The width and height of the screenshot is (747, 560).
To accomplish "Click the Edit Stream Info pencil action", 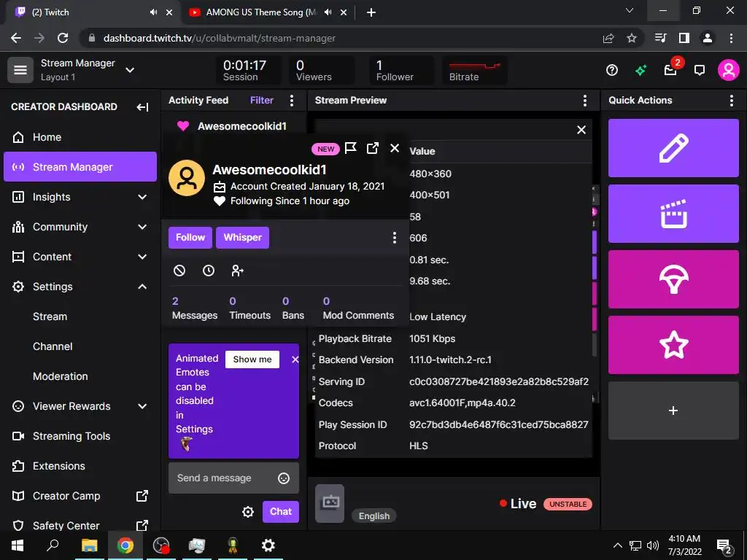I will click(673, 148).
